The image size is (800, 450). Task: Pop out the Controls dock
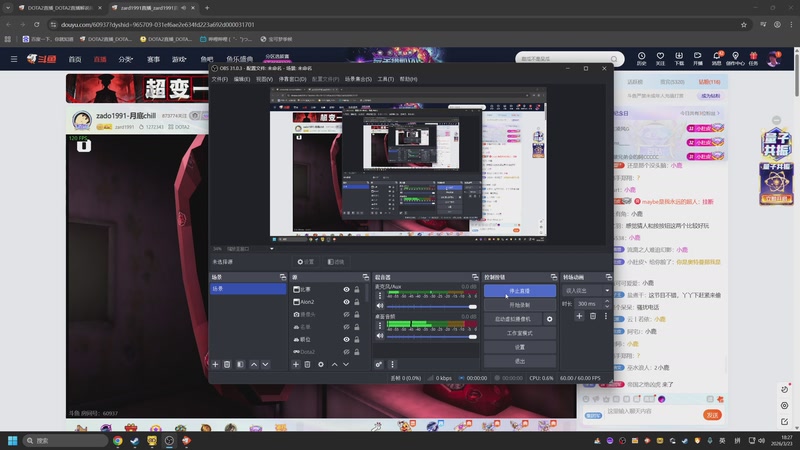pos(554,277)
